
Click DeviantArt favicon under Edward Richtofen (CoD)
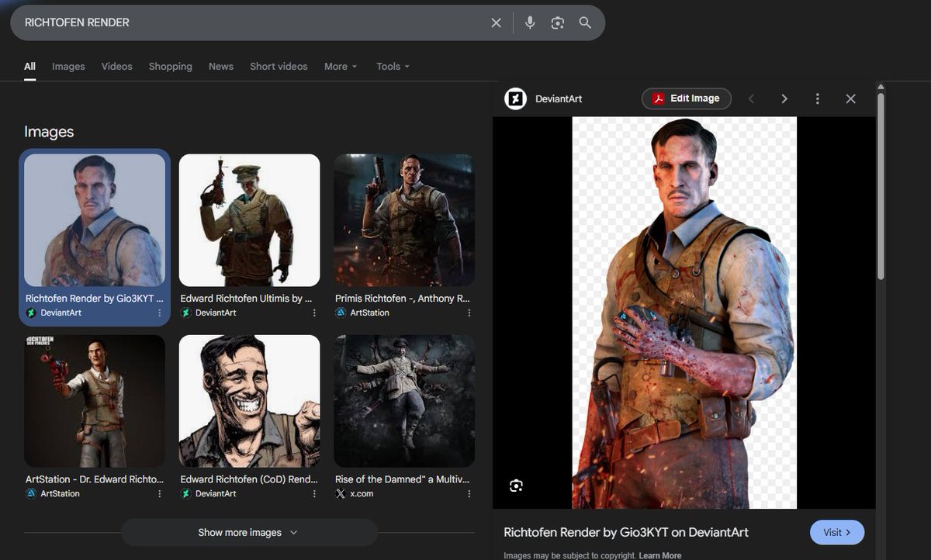pos(186,493)
